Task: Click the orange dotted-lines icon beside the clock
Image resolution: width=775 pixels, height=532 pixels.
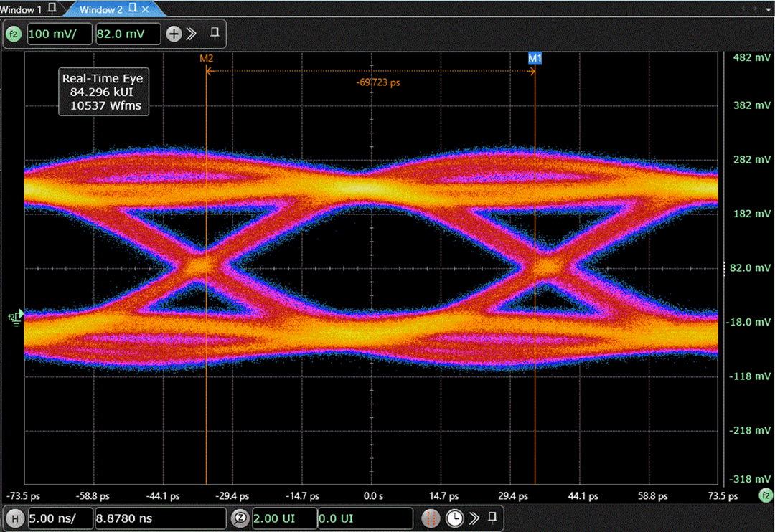Action: pyautogui.click(x=431, y=518)
